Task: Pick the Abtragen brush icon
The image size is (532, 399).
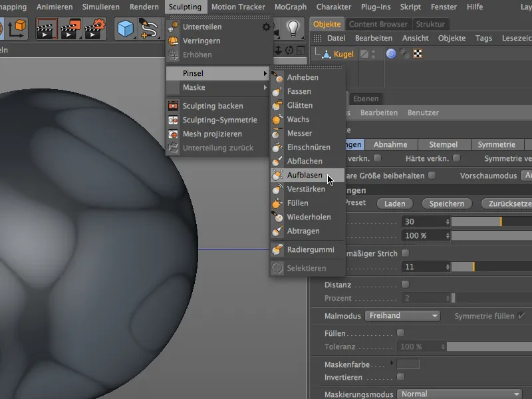Action: (x=277, y=231)
